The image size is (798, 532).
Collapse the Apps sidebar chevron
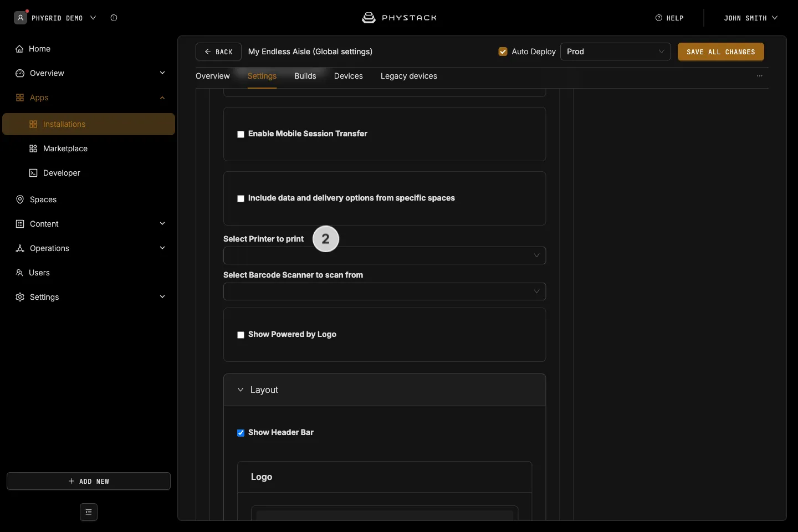tap(162, 98)
